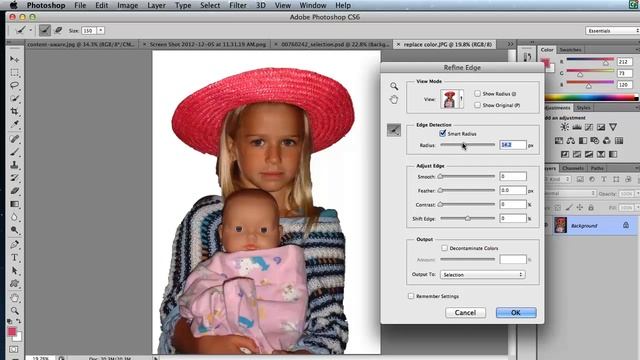Select the Blur tool

pyautogui.click(x=14, y=217)
